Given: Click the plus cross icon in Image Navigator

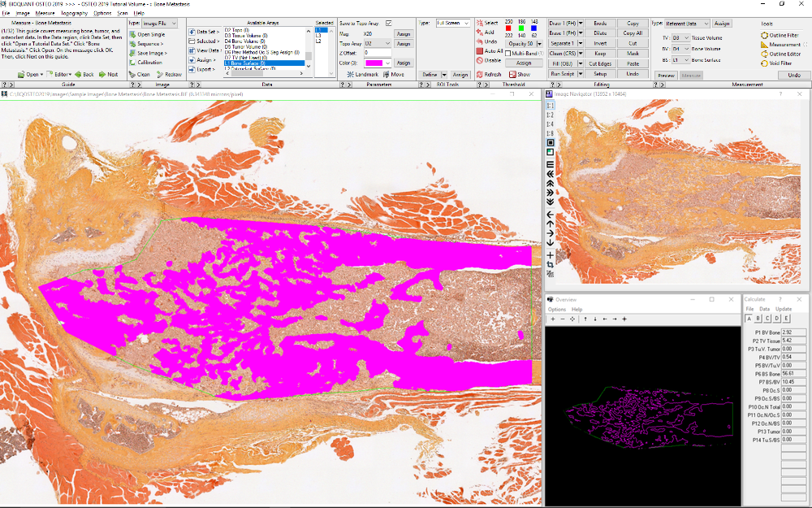Looking at the screenshot, I should pos(550,255).
